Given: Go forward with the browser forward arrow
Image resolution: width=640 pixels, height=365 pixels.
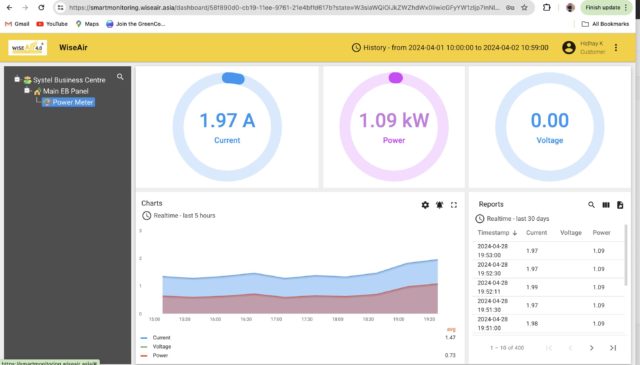Looking at the screenshot, I should (x=25, y=7).
